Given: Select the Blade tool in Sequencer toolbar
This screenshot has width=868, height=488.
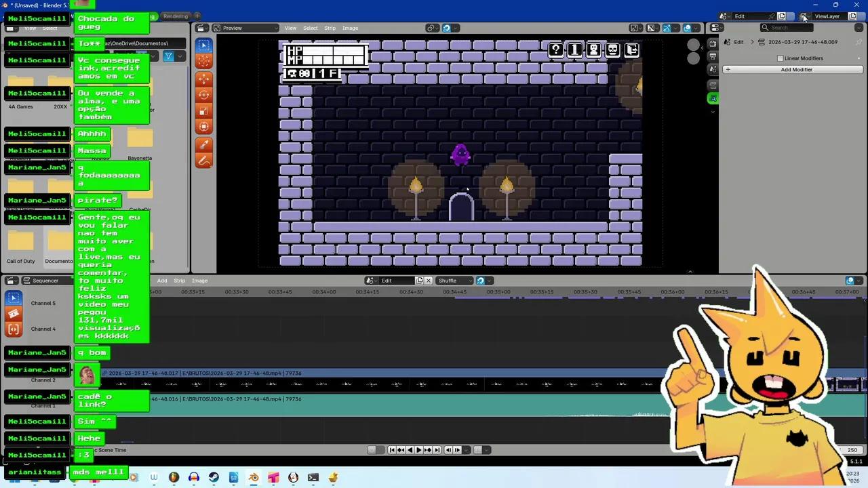Looking at the screenshot, I should pyautogui.click(x=14, y=314).
